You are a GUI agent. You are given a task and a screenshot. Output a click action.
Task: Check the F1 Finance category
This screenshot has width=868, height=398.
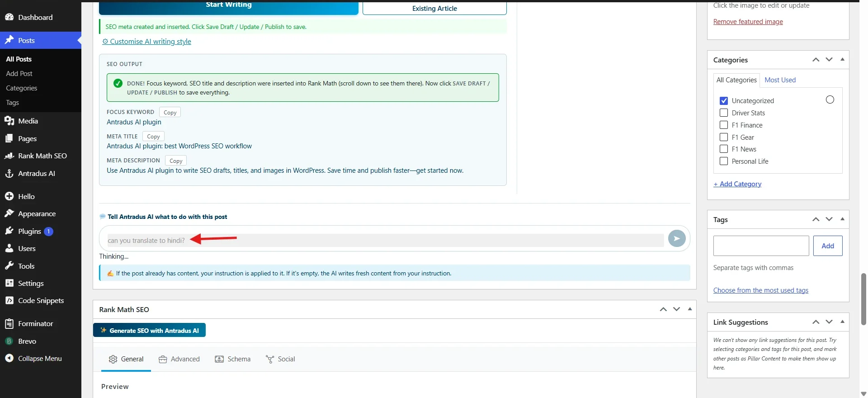[x=724, y=125]
